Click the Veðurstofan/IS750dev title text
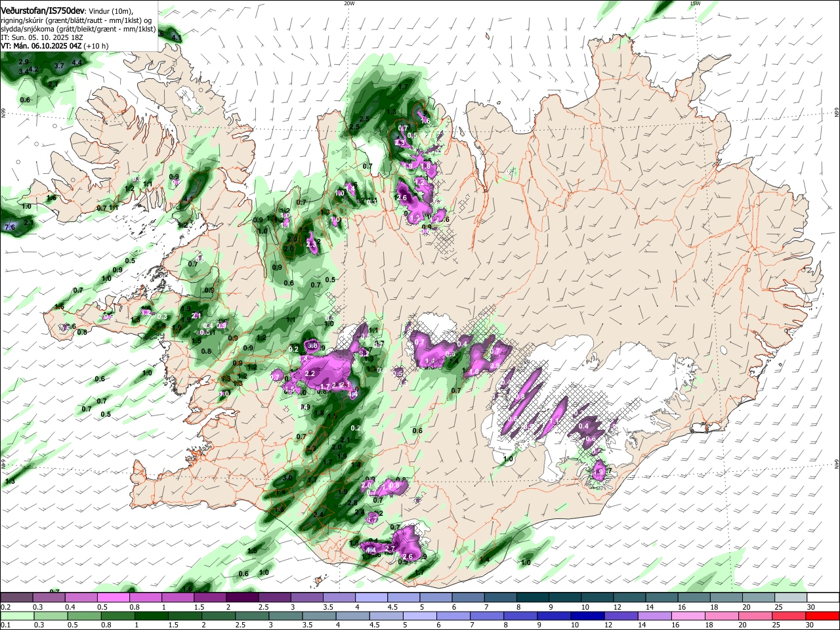The width and height of the screenshot is (840, 630). (43, 11)
